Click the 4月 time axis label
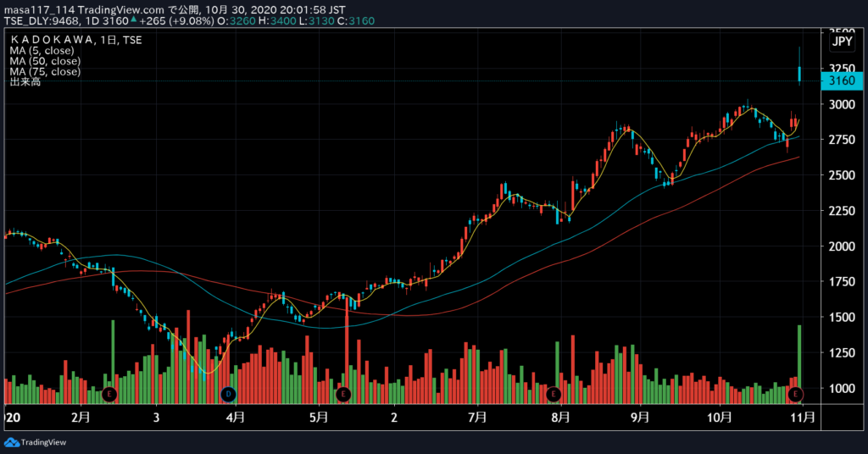Screen dimensions: 868x454 click(236, 417)
